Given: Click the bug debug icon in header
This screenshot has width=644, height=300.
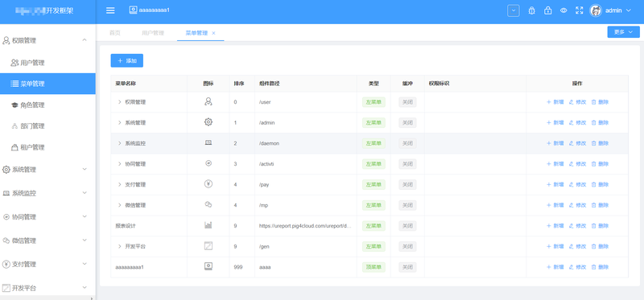Looking at the screenshot, I should point(531,10).
